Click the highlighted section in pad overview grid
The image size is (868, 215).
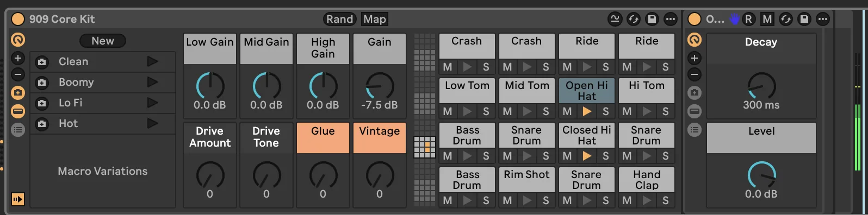(425, 147)
